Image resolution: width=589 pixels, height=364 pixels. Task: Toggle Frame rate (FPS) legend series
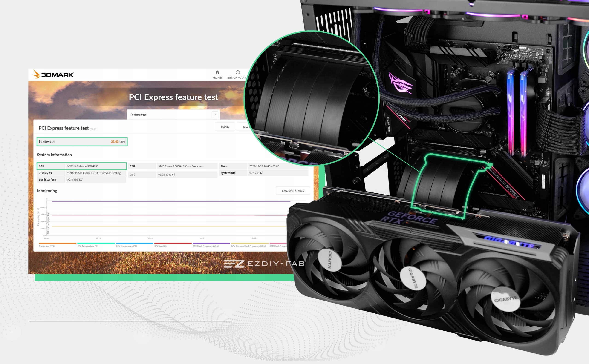pos(47,246)
